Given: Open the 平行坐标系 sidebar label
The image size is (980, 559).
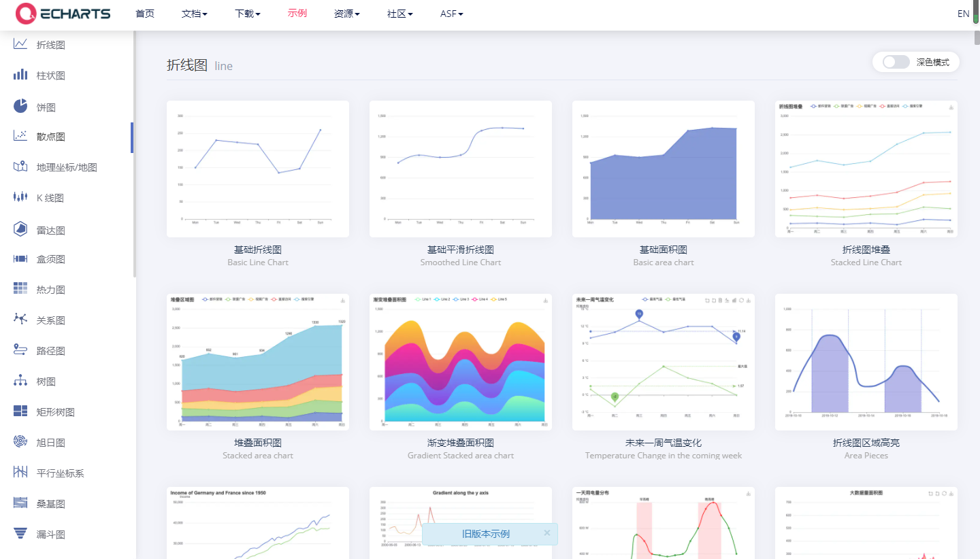Looking at the screenshot, I should point(61,473).
